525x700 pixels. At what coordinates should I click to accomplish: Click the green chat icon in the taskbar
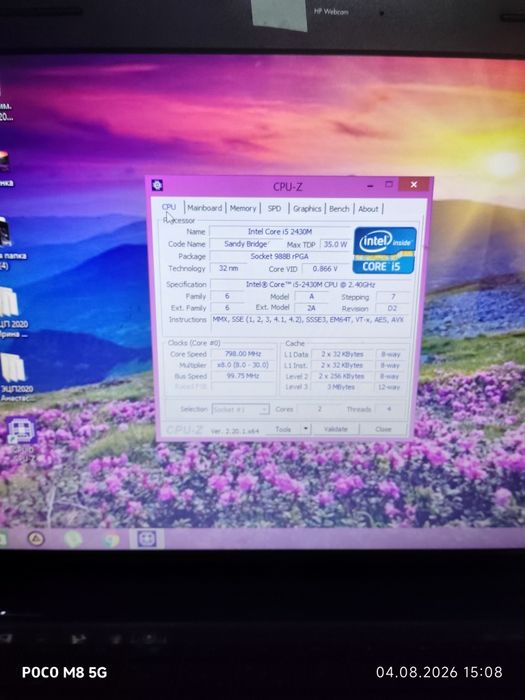click(73, 539)
